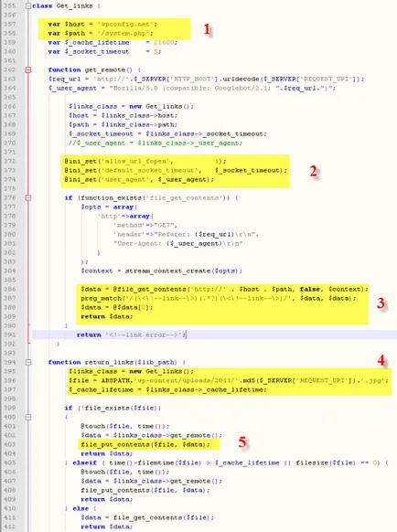397x532 pixels.
Task: Click '$_cache_lifetime = $links_class->_cache_lifetime' line
Action: pyautogui.click(x=167, y=389)
